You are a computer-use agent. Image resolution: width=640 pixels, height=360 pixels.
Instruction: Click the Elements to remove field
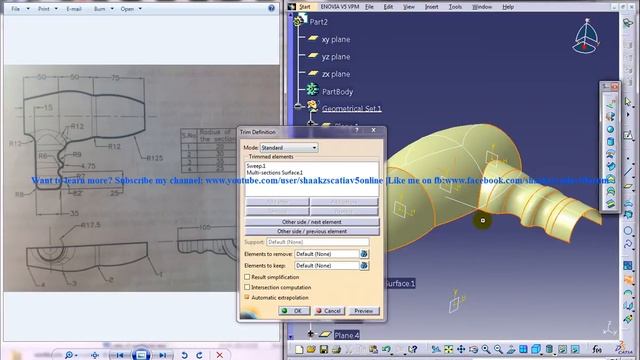(327, 254)
